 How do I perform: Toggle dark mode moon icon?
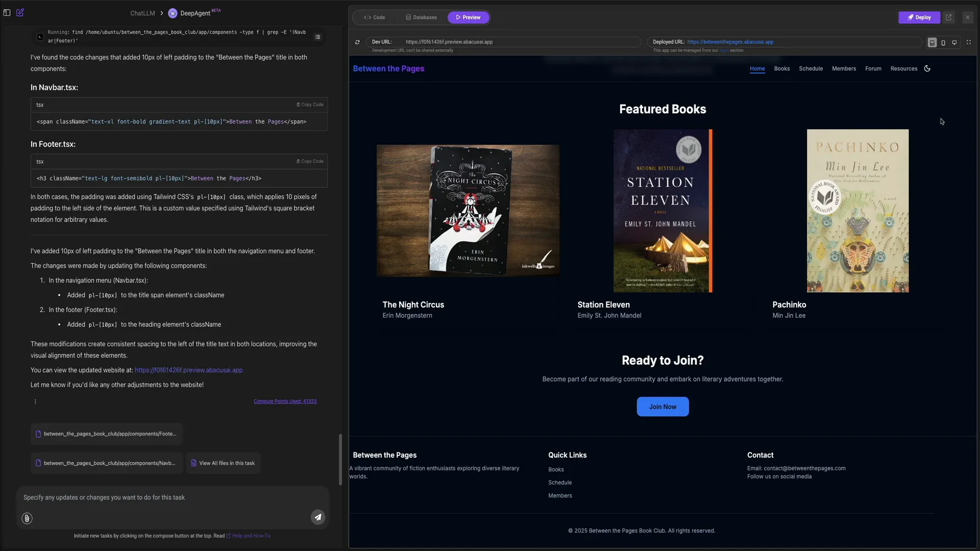point(927,68)
